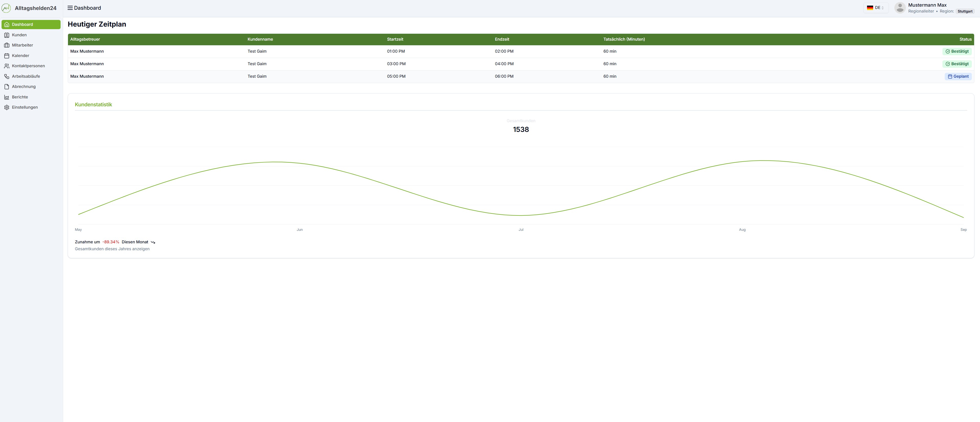The height and width of the screenshot is (422, 980).
Task: Click the Alltagshelden24 brand name
Action: [x=35, y=8]
